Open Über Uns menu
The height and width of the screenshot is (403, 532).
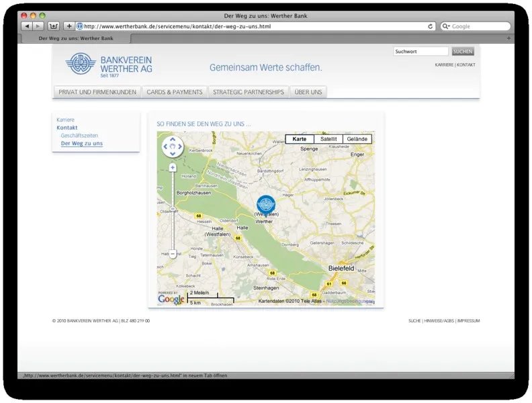coord(308,92)
